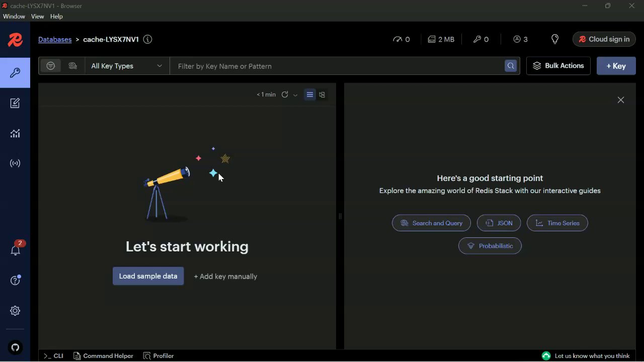
Task: Show the total keys count stat
Action: [x=480, y=39]
